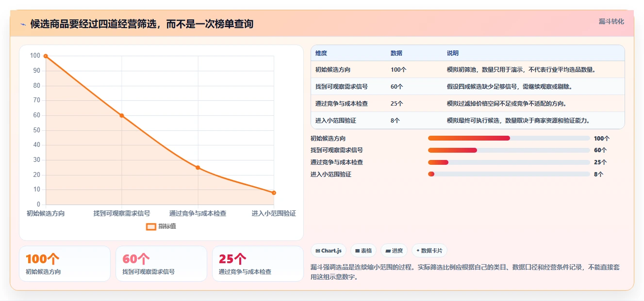Click the 漏斗转化 label in header

tap(611, 21)
